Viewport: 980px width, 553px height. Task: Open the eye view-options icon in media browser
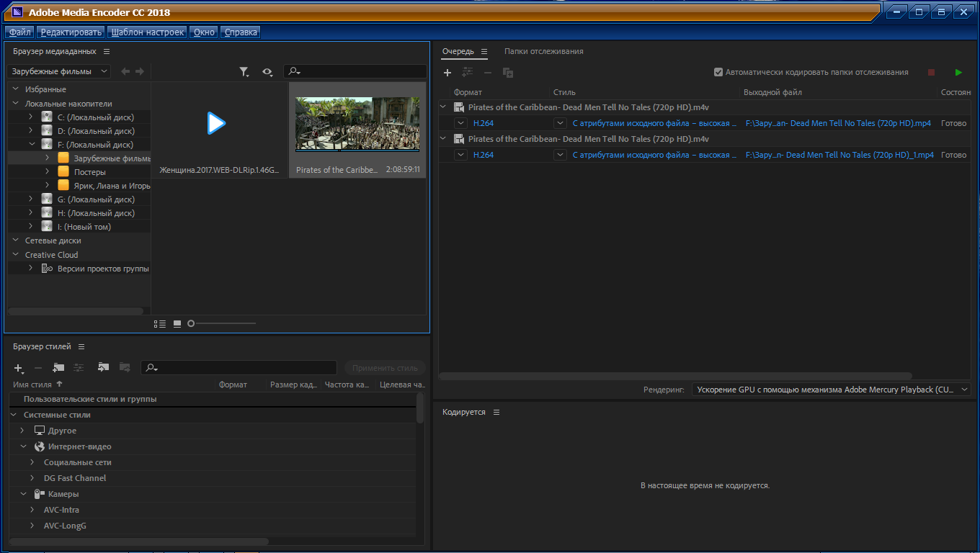click(x=267, y=71)
